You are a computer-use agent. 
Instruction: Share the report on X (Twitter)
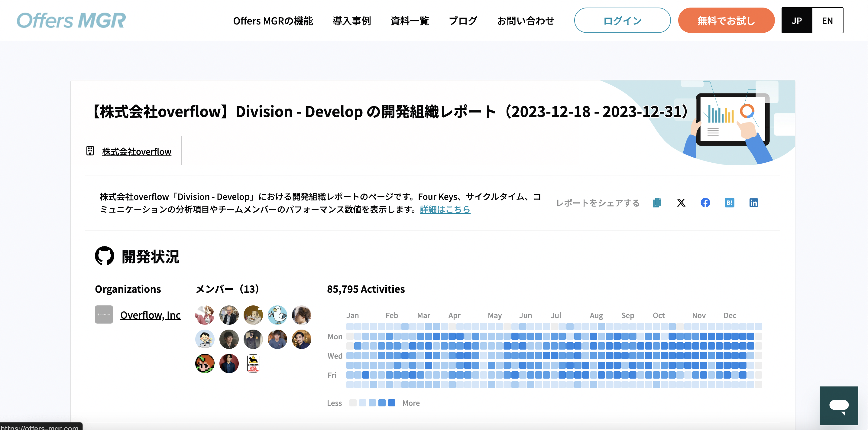[x=681, y=202]
